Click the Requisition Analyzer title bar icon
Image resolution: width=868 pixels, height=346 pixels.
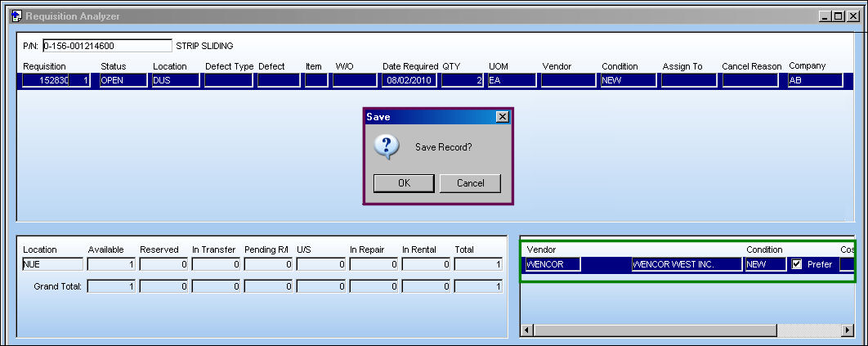click(x=16, y=16)
